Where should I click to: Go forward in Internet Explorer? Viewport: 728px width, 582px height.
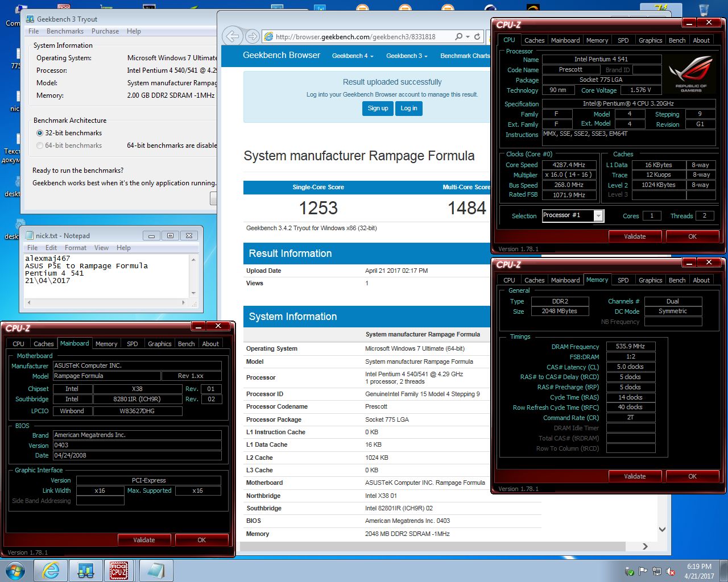(253, 36)
